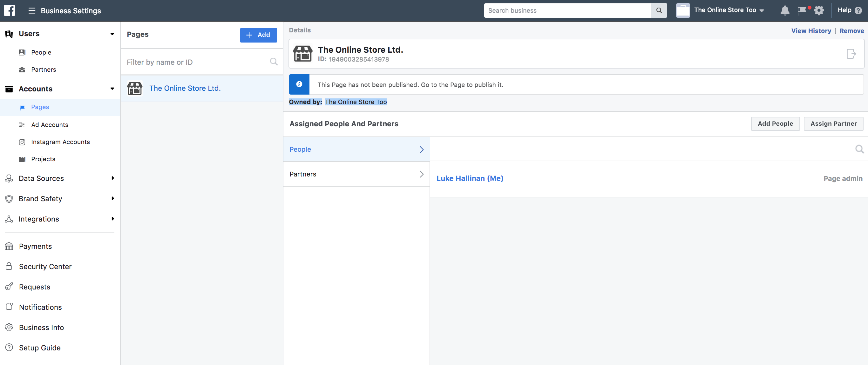Click the go-to-page exit icon in details
The image size is (868, 365).
click(x=852, y=54)
